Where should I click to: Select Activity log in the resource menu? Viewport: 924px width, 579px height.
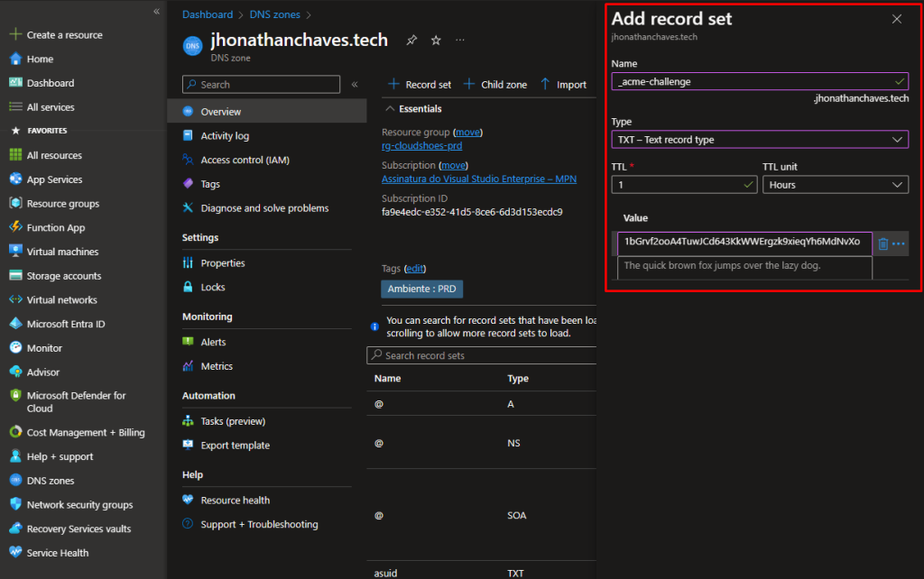click(225, 136)
